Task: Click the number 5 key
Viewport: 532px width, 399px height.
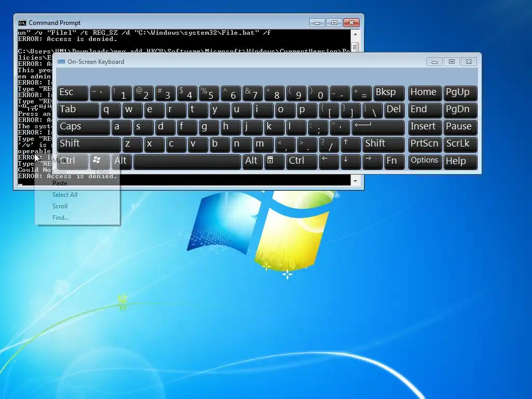Action: coord(209,94)
